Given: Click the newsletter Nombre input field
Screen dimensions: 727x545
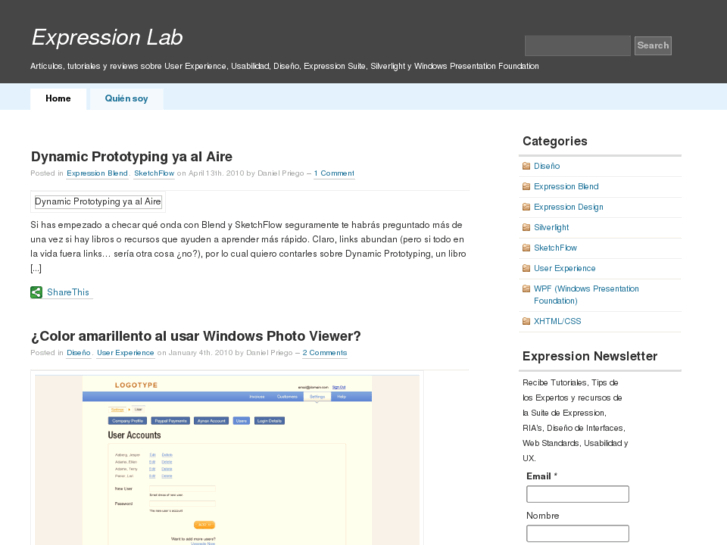Looking at the screenshot, I should coord(577,533).
